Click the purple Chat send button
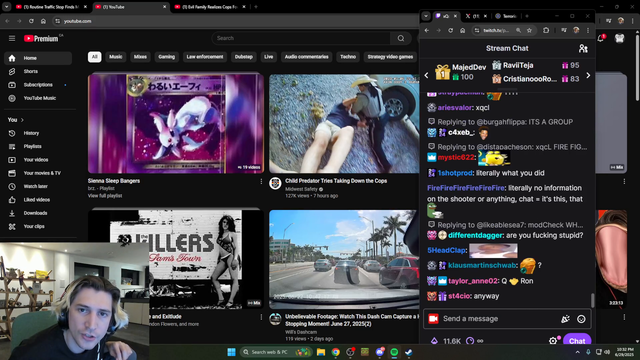The height and width of the screenshot is (360, 640). (x=577, y=341)
